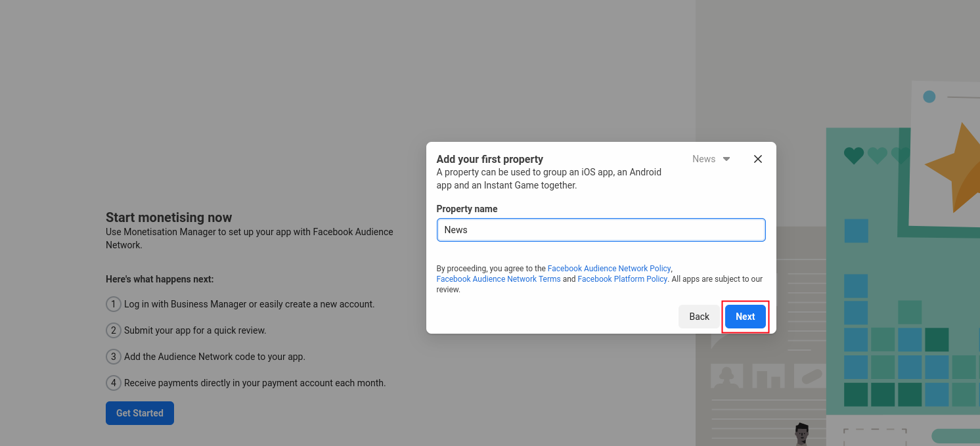Click the small blue circle on card
Image resolution: width=980 pixels, height=446 pixels.
click(929, 97)
